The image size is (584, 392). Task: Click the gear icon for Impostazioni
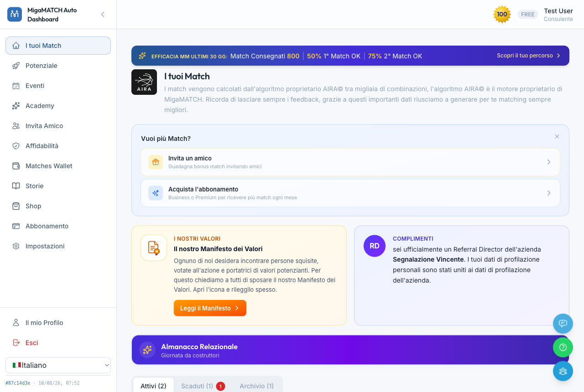point(16,246)
